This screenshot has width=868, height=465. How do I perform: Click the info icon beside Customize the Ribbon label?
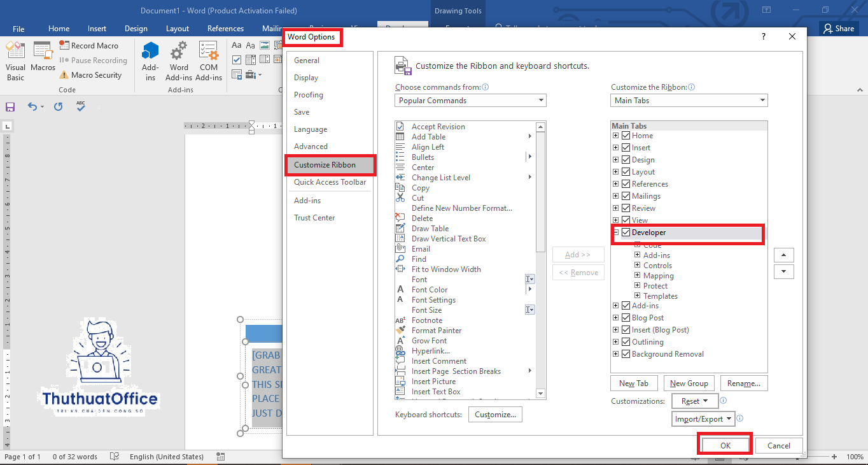click(692, 87)
